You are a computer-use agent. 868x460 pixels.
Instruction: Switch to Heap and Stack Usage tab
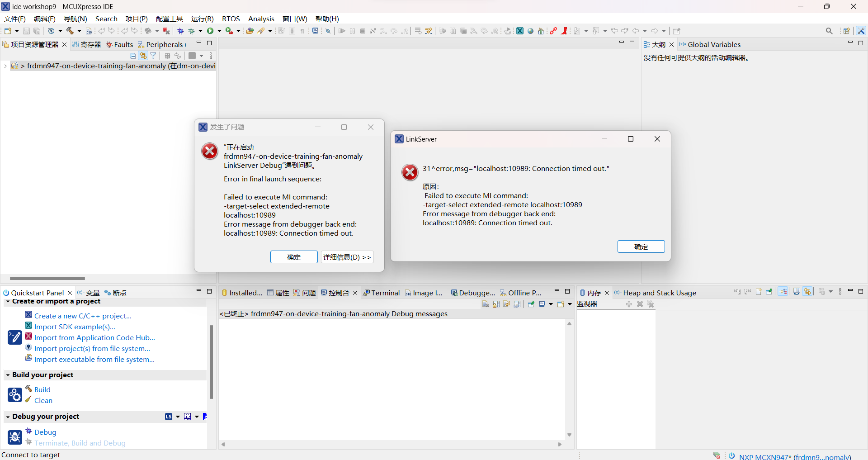[656, 293]
